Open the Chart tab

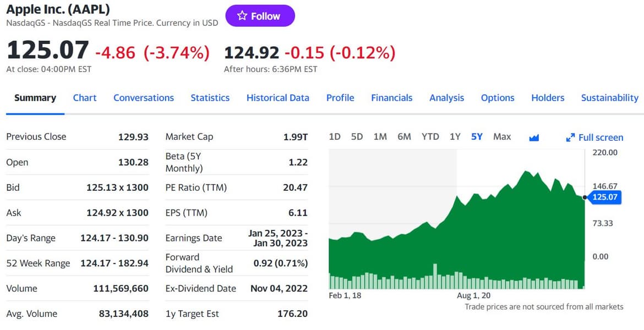coord(85,98)
